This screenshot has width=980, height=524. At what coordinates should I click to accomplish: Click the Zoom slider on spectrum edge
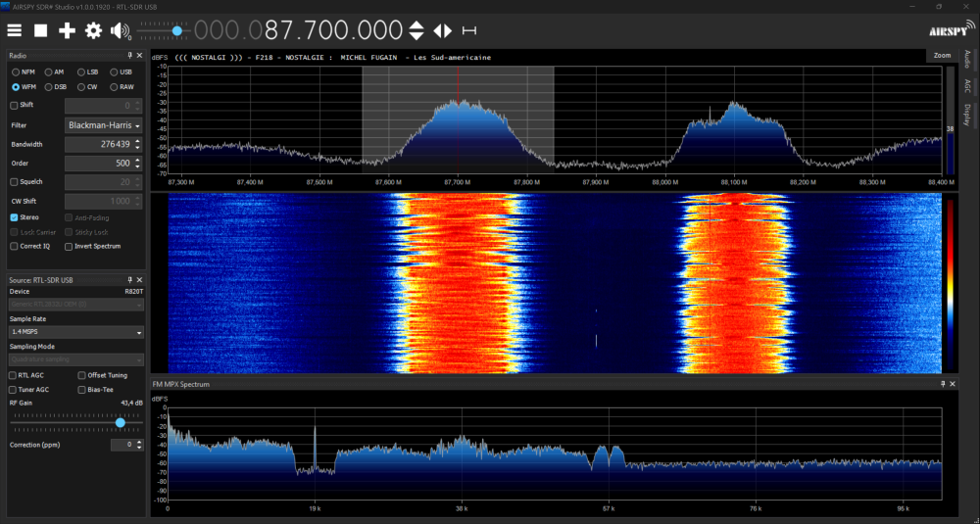(x=951, y=120)
